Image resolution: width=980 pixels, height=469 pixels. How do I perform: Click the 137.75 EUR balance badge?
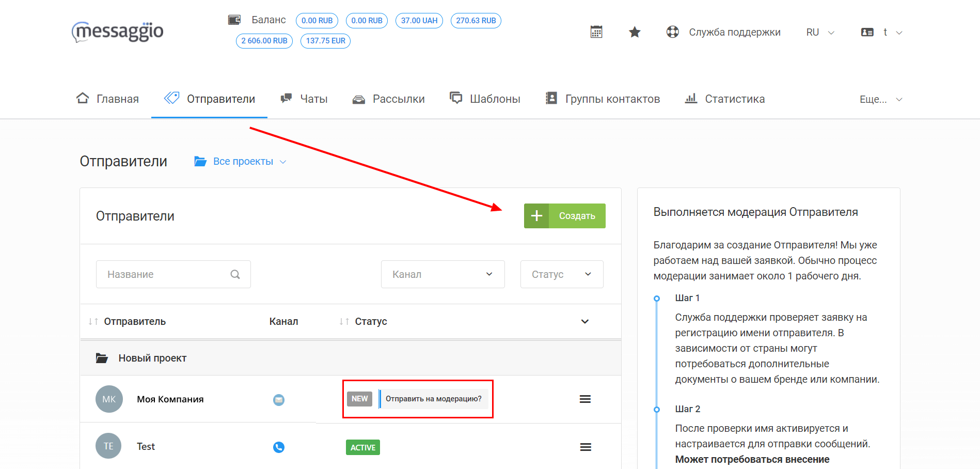pos(326,41)
